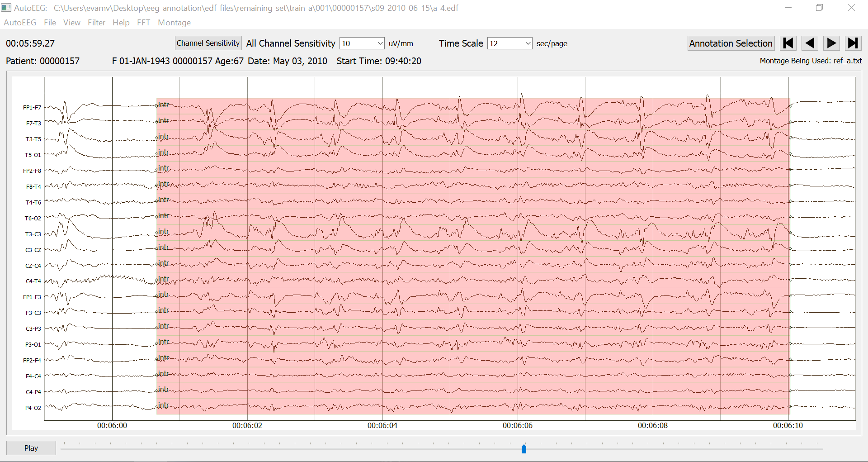Select the T6-O2 channel label
The image size is (868, 462).
[x=33, y=219]
